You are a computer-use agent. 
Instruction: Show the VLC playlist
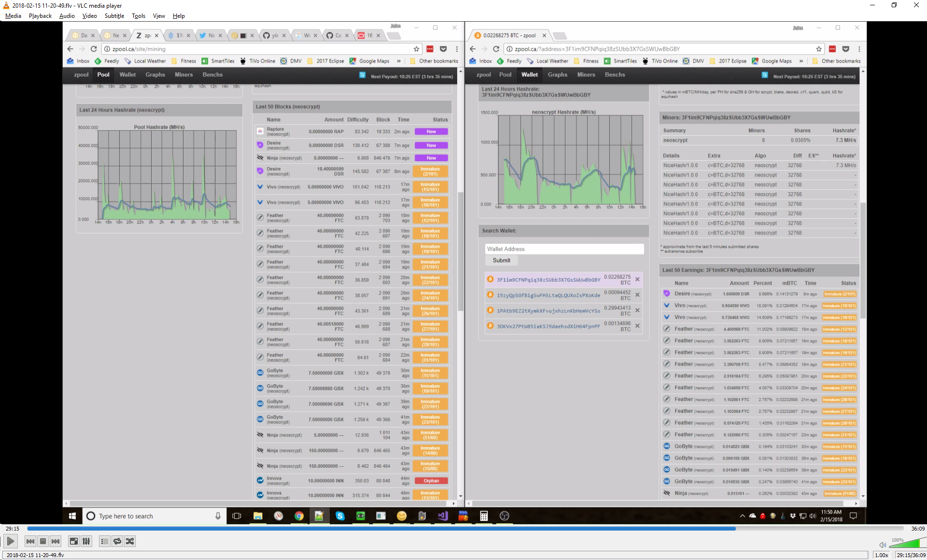(x=104, y=541)
